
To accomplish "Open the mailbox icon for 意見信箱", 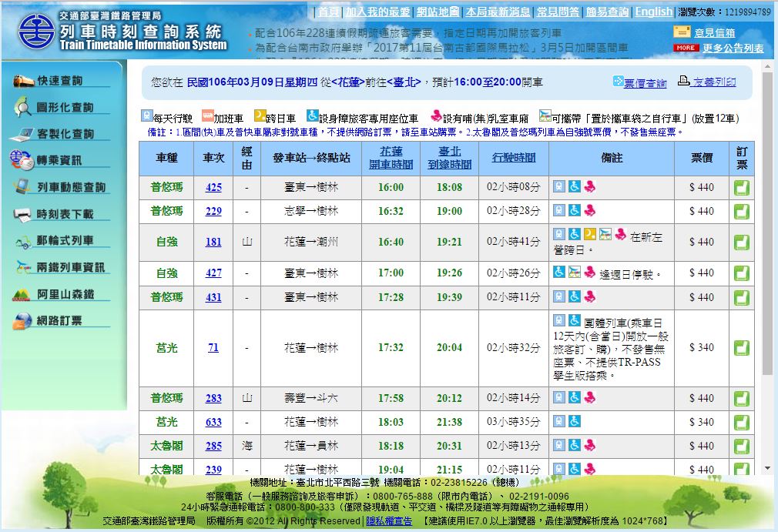I will pos(682,32).
